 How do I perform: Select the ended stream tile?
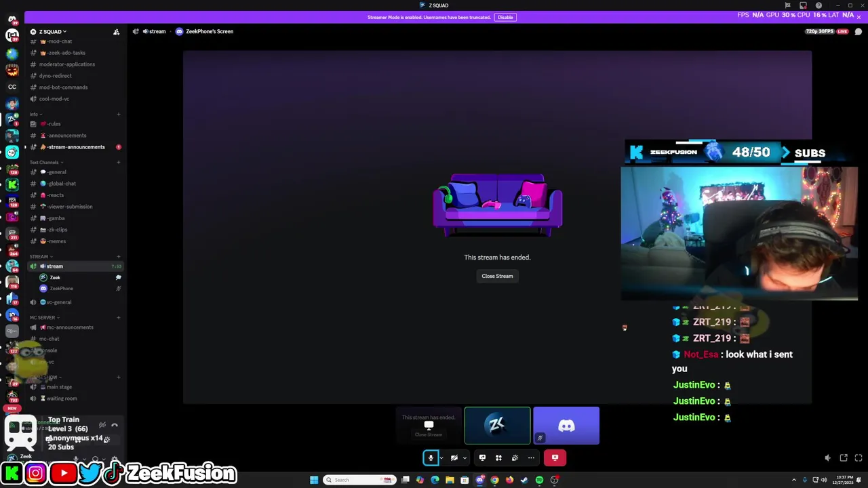tap(429, 426)
